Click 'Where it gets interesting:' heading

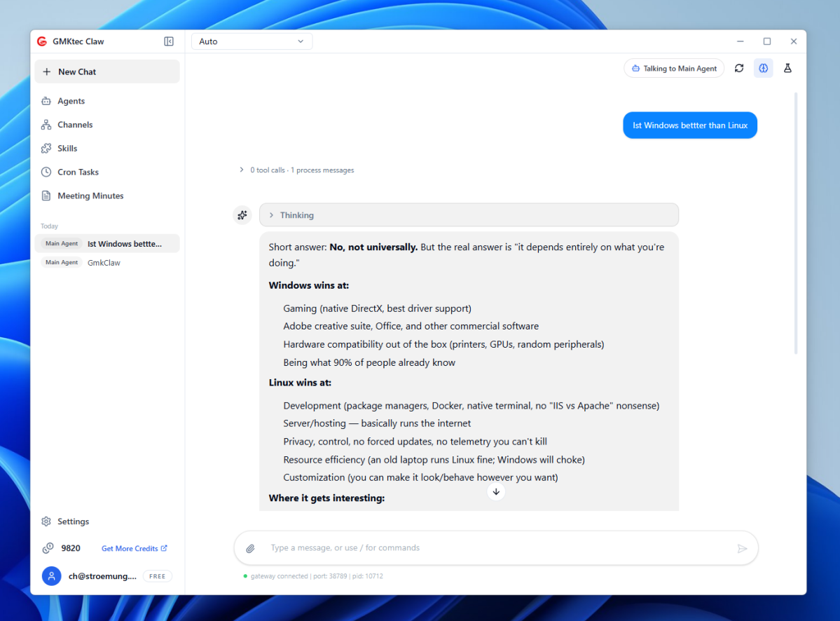coord(326,498)
